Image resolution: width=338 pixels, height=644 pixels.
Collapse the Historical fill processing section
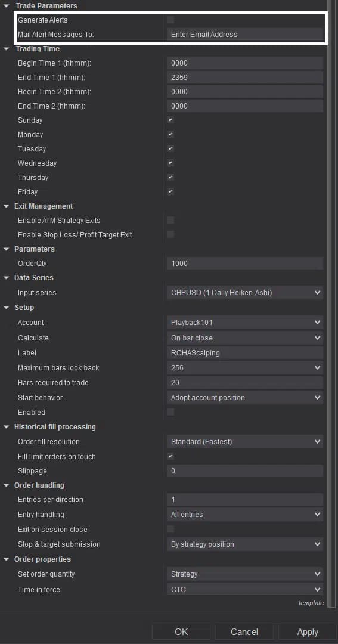pyautogui.click(x=6, y=427)
